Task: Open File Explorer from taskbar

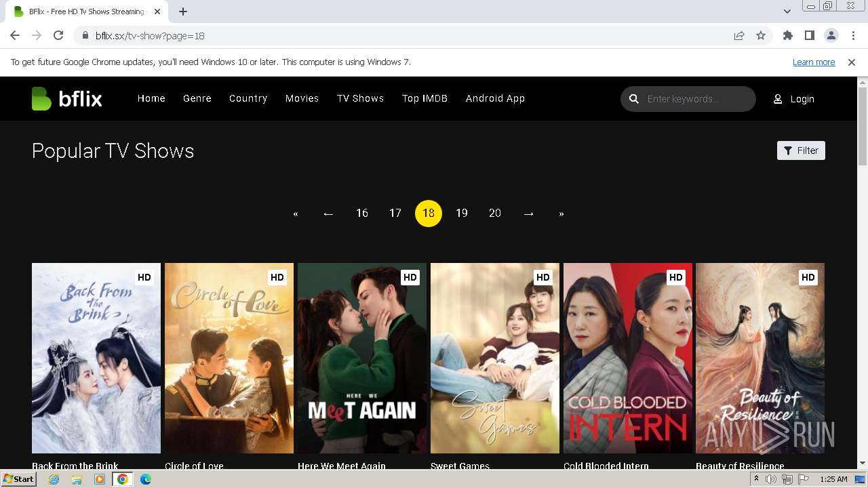Action: coord(77,479)
